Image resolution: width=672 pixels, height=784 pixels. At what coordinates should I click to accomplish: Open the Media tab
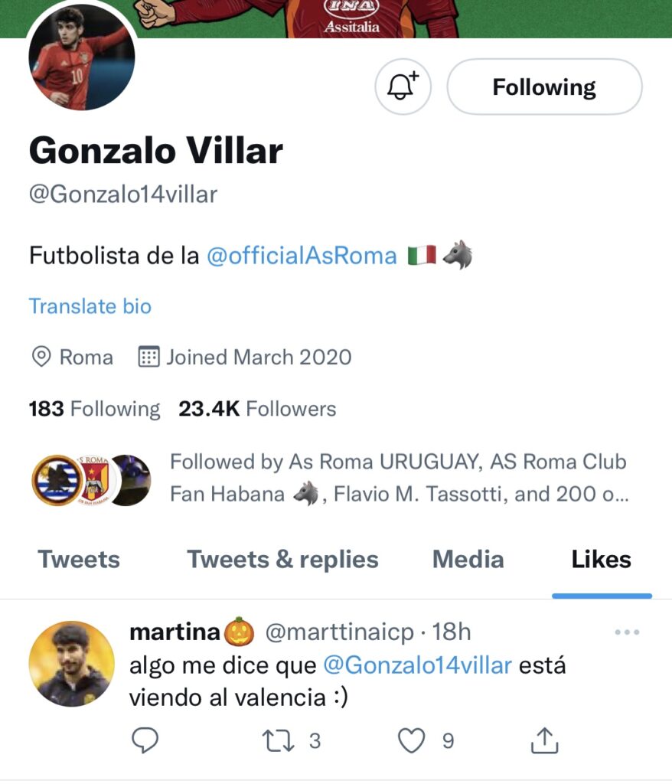point(468,559)
